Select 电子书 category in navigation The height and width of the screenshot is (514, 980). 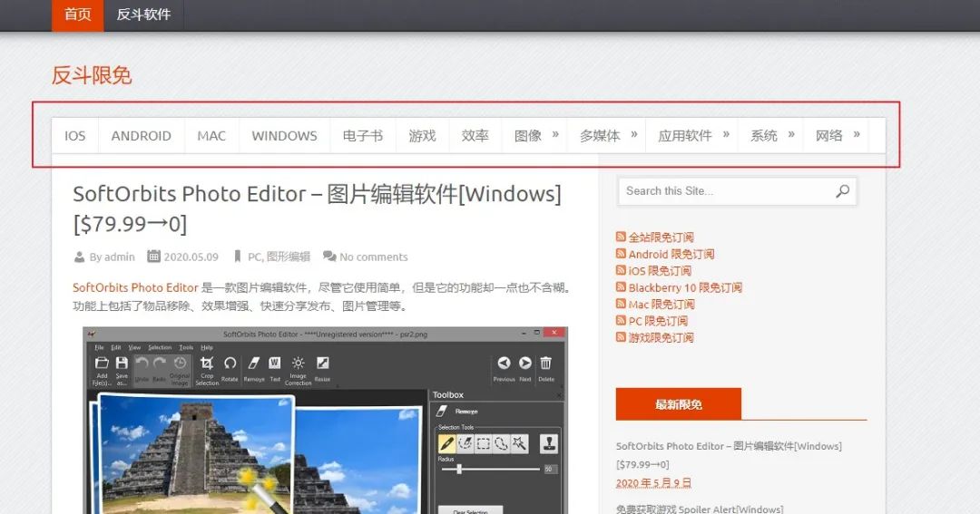[362, 136]
